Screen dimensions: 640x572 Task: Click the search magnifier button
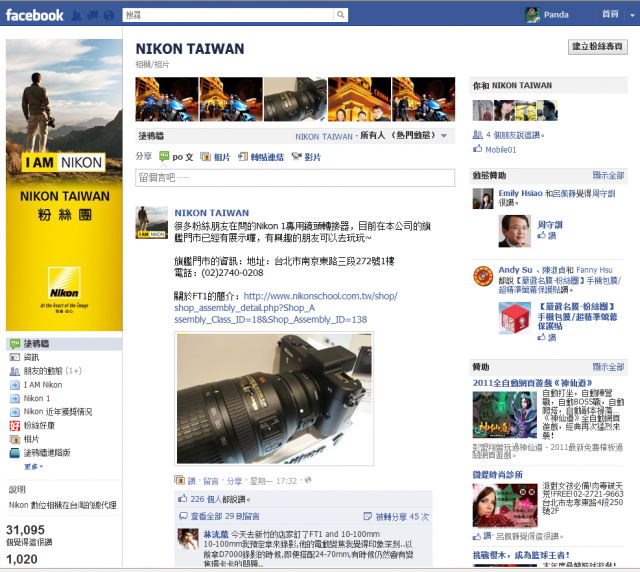[340, 15]
